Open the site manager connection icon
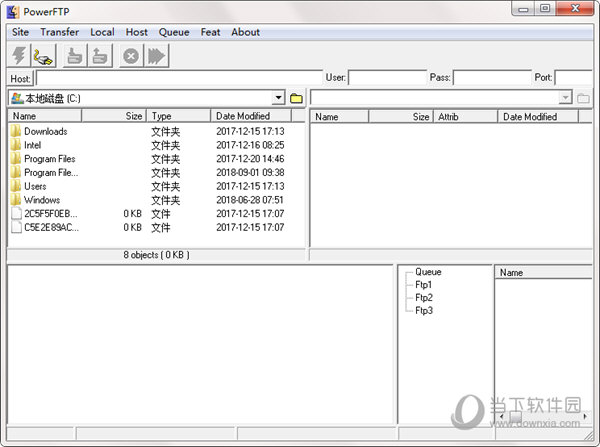This screenshot has height=447, width=600. (43, 56)
